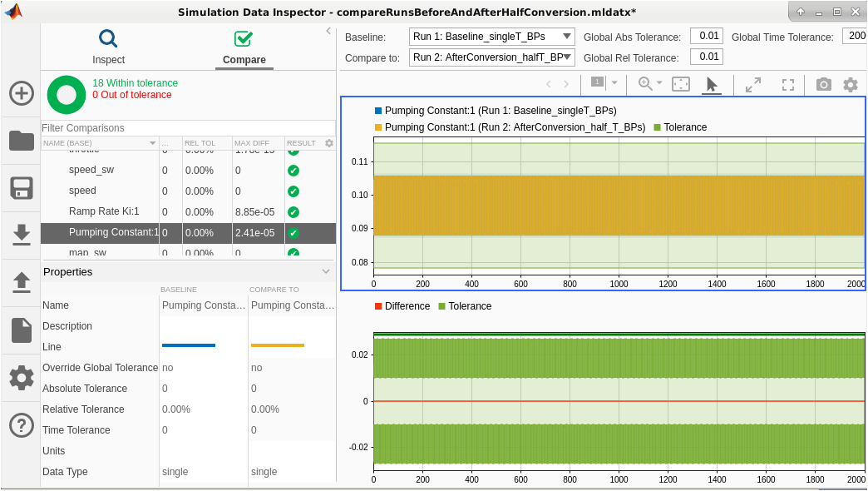868x491 pixels.
Task: Enable the cursor pointer select mode
Action: 712,84
